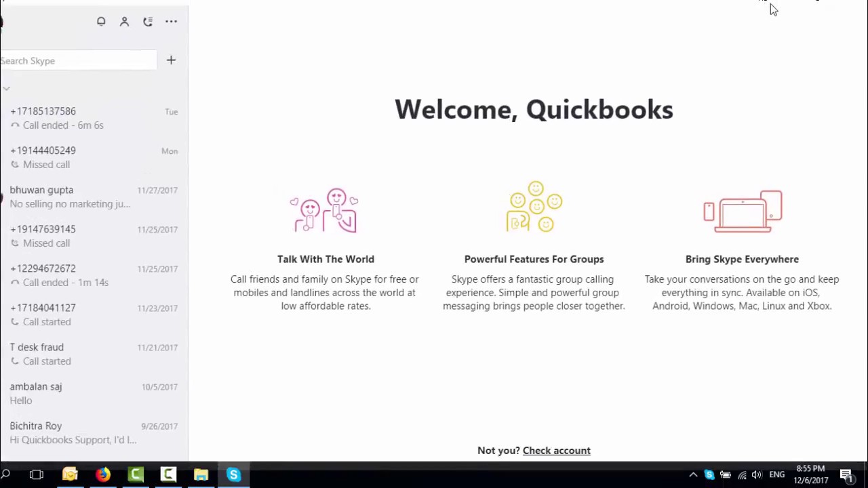Click the Skype system tray icon
The height and width of the screenshot is (488, 868).
(x=709, y=475)
